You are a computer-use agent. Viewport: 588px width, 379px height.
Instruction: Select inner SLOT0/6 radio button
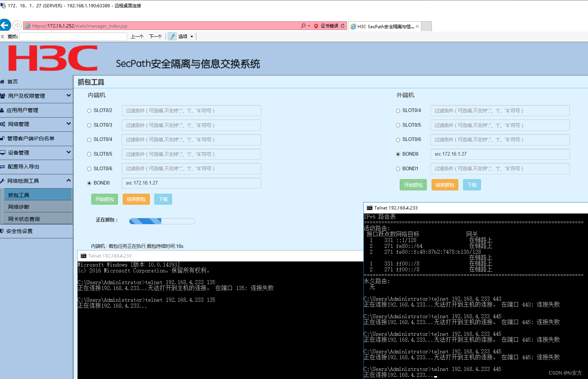tap(89, 169)
